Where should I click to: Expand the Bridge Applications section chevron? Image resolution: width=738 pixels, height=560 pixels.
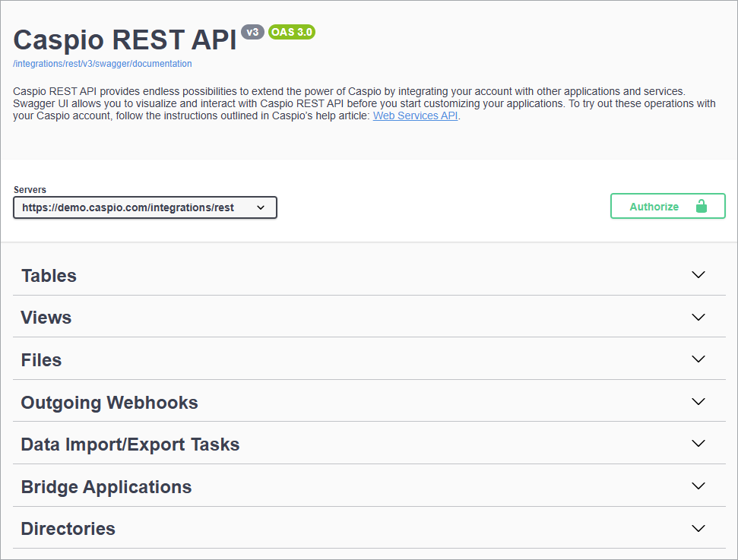coord(698,486)
